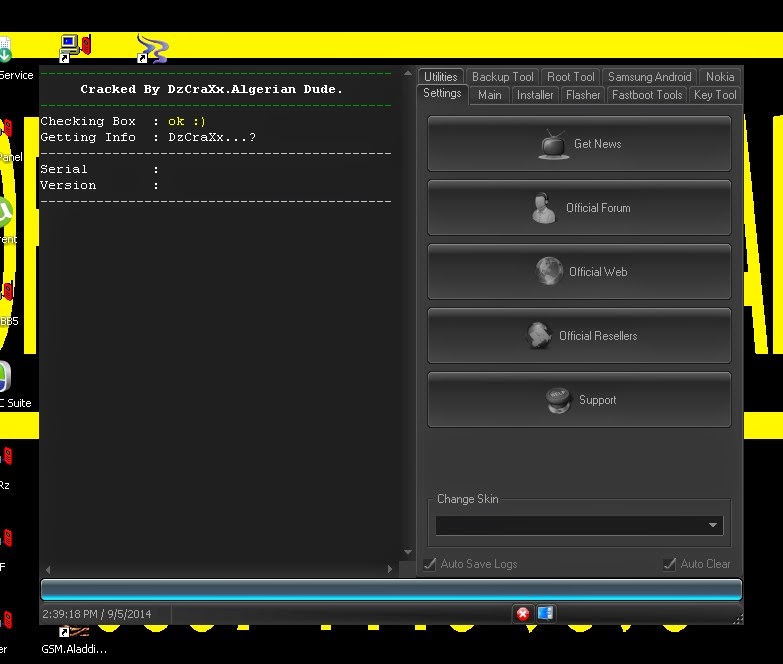Click the globe icon on Official Web
The height and width of the screenshot is (664, 783).
549,271
